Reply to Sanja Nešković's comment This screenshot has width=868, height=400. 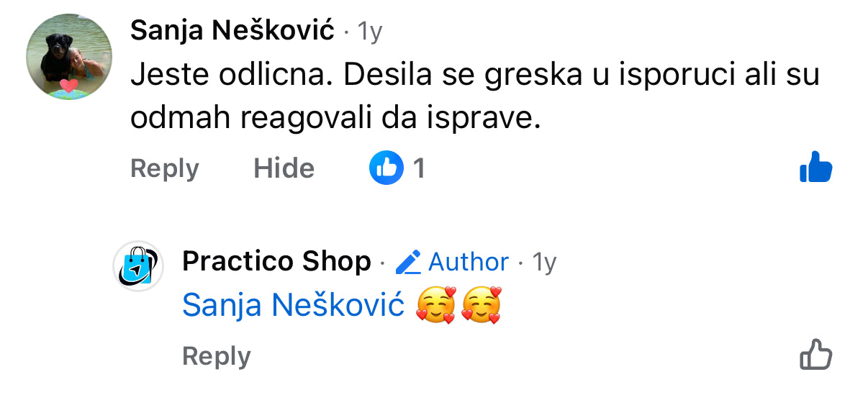point(165,168)
